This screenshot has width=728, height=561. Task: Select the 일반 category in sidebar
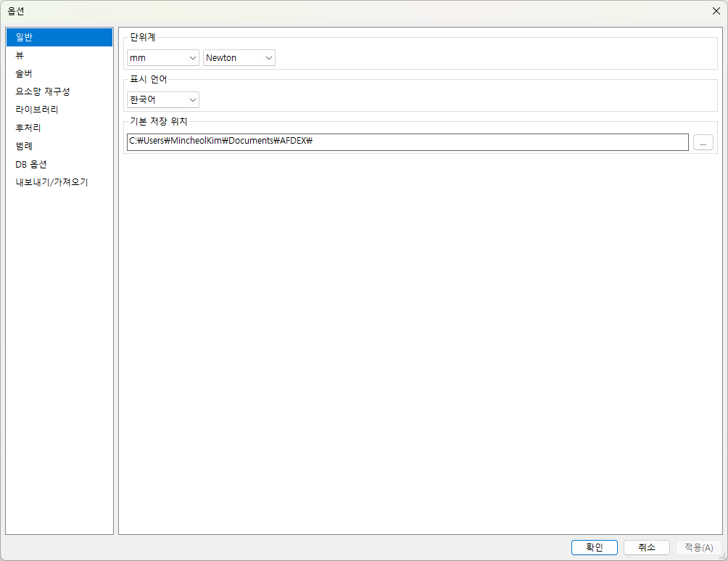[59, 37]
